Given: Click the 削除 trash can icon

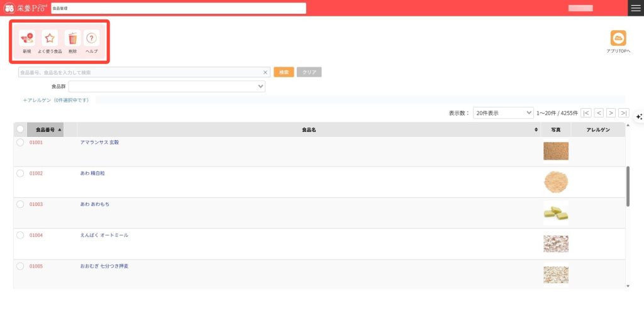Looking at the screenshot, I should [x=73, y=38].
